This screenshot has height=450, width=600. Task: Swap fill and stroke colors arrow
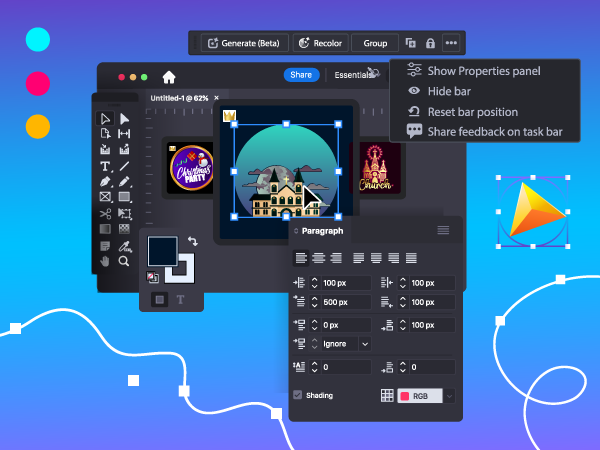point(192,241)
